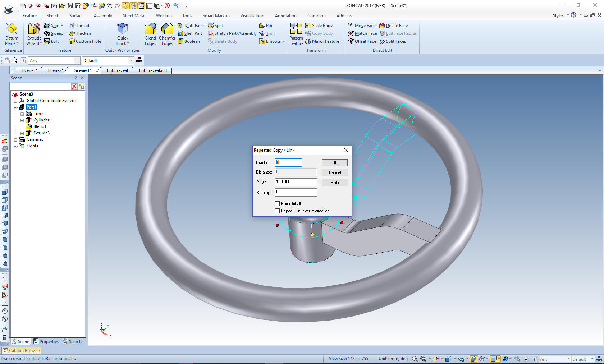Select the Blend Edges tool
604x364 pixels.
(151, 34)
